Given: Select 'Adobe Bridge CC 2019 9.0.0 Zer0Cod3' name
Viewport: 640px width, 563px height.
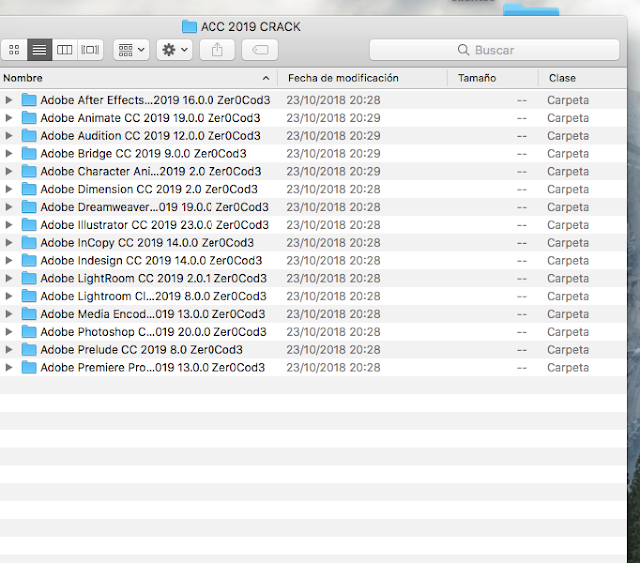Looking at the screenshot, I should pos(143,154).
